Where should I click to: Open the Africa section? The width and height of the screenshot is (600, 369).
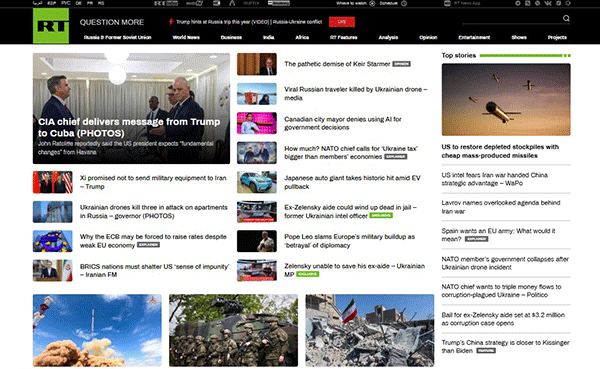(302, 38)
